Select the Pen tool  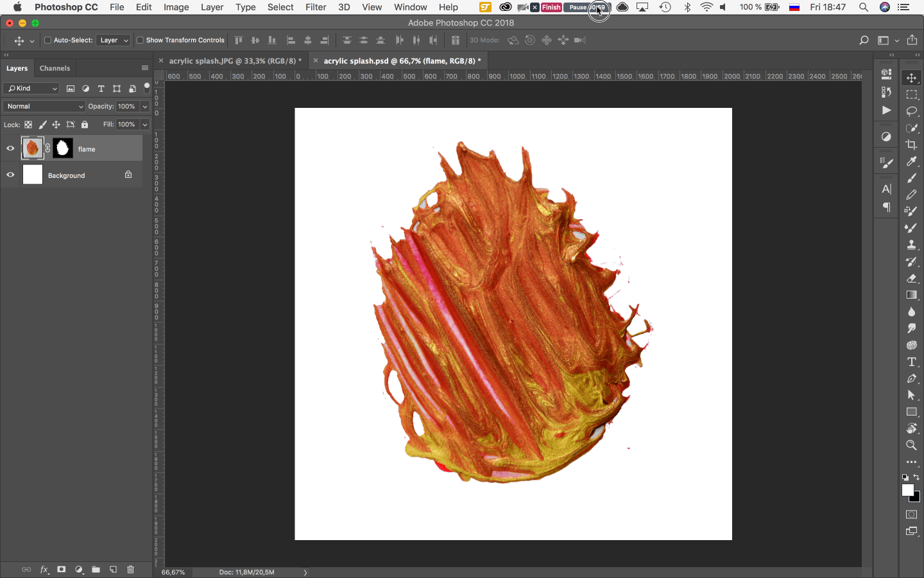(x=911, y=378)
